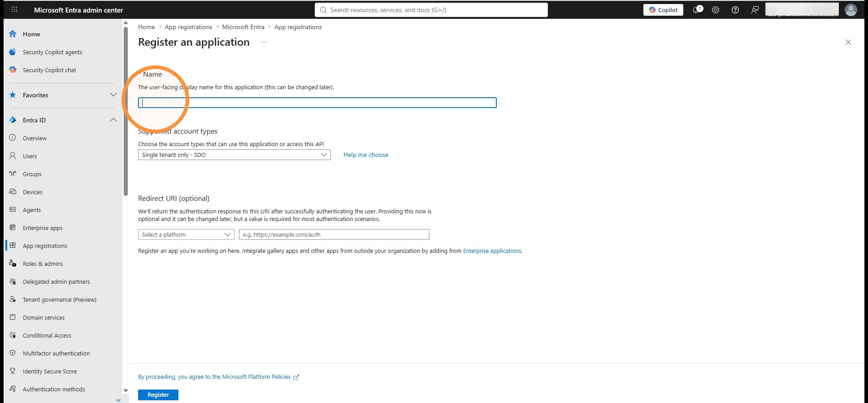Click the Favorites star icon
This screenshot has height=403, width=868.
tap(13, 95)
